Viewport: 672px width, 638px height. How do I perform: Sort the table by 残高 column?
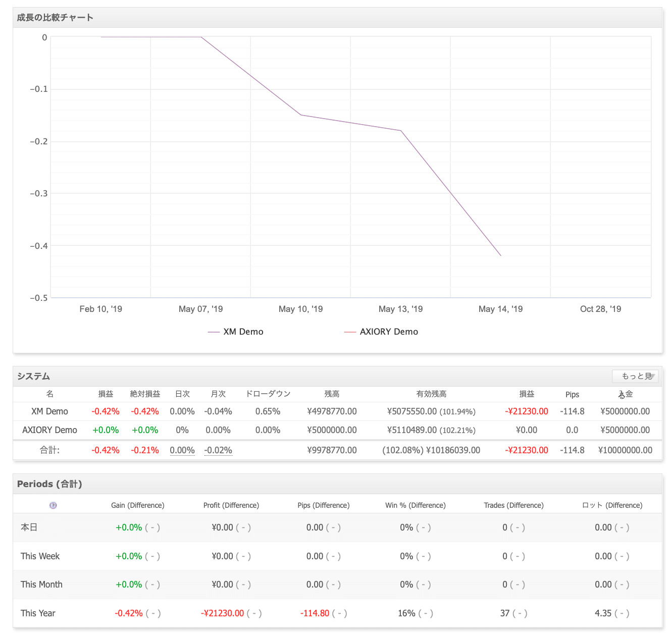[x=332, y=394]
